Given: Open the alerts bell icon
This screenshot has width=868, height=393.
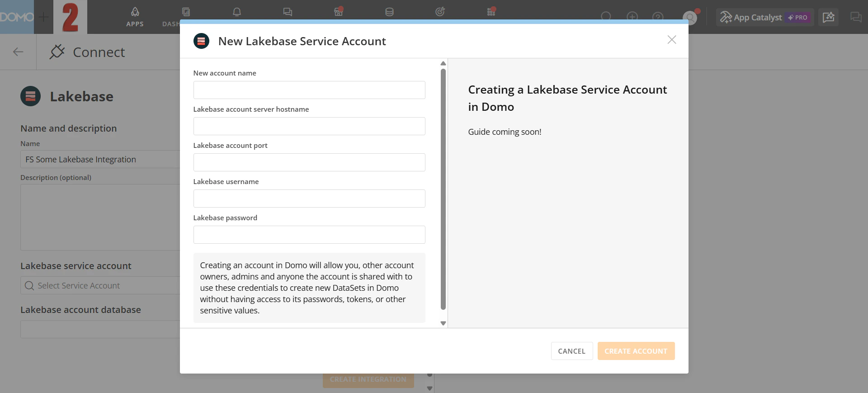Looking at the screenshot, I should click(x=237, y=12).
